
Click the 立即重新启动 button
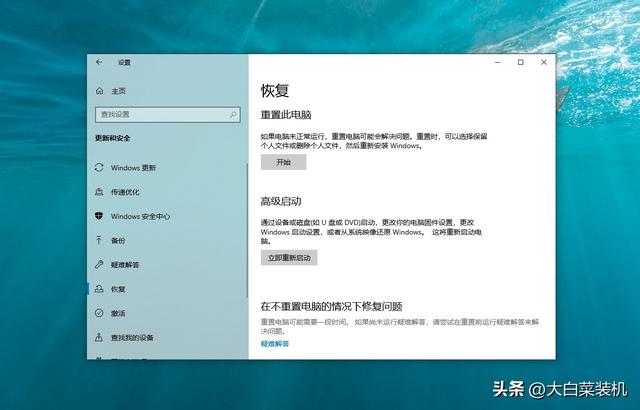point(289,258)
